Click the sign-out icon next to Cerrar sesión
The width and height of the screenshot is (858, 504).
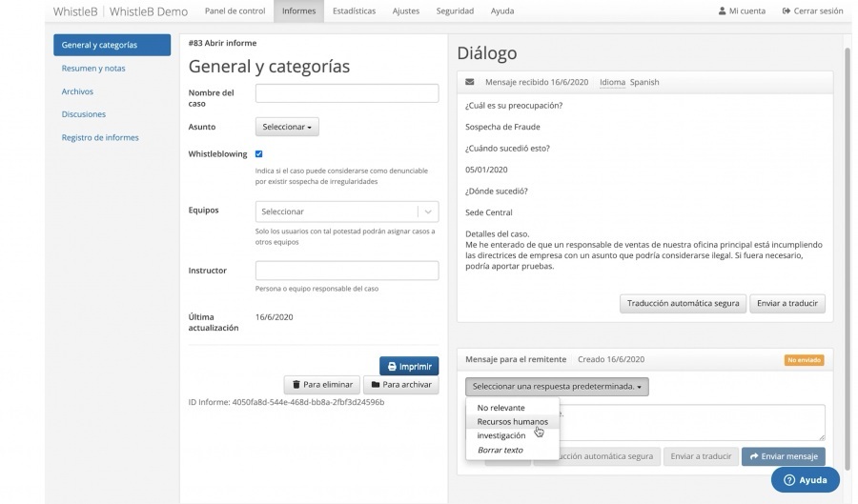(786, 11)
